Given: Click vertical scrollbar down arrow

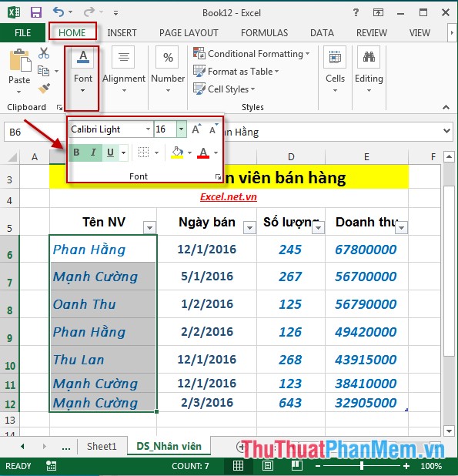Looking at the screenshot, I should tap(448, 431).
